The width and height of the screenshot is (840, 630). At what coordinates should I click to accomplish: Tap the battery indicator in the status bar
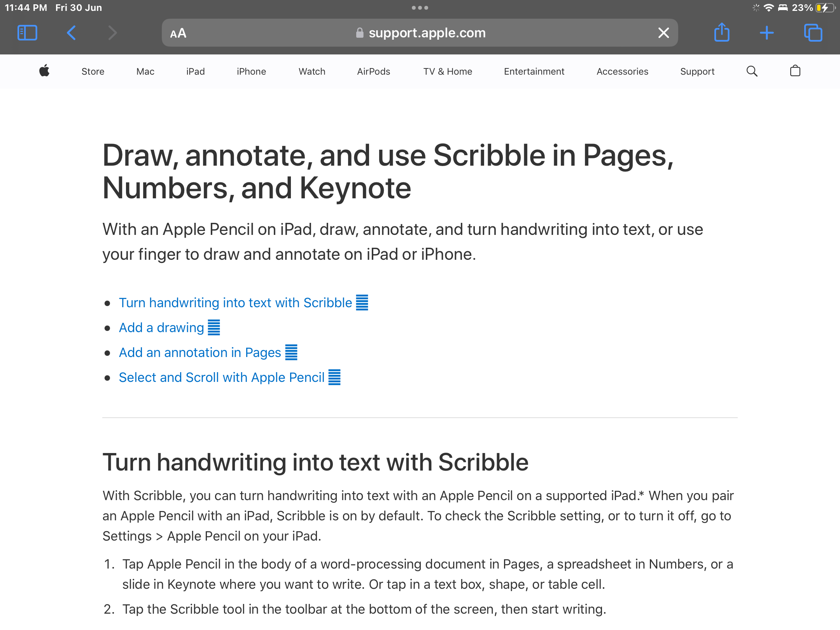[825, 8]
